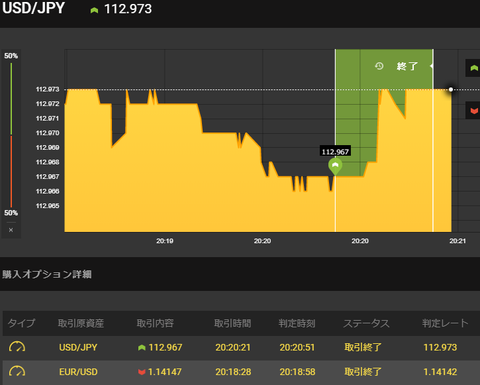Click the 20:21 time axis label
Viewport: 480px width, 385px height.
coord(457,241)
